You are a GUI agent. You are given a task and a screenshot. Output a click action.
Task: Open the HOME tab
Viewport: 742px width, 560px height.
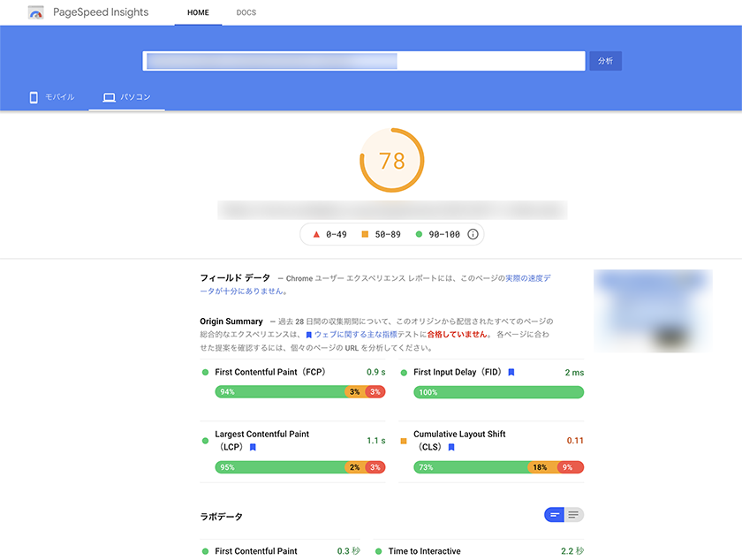[198, 13]
